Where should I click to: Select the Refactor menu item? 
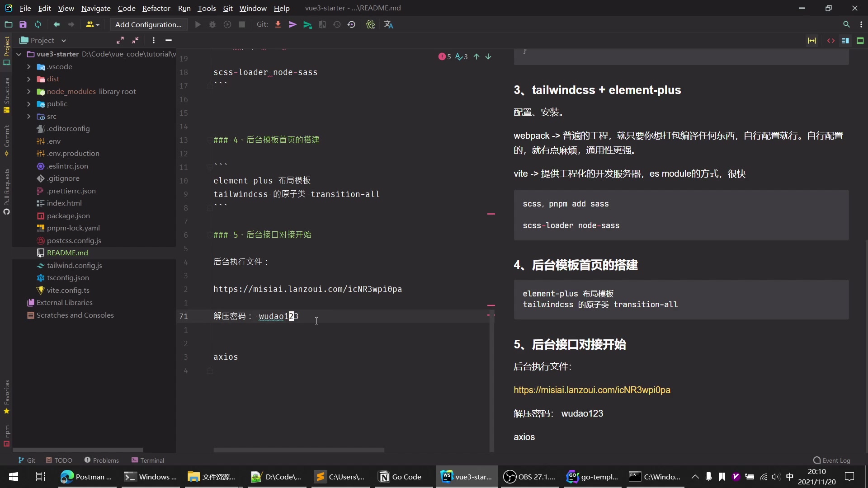click(156, 8)
